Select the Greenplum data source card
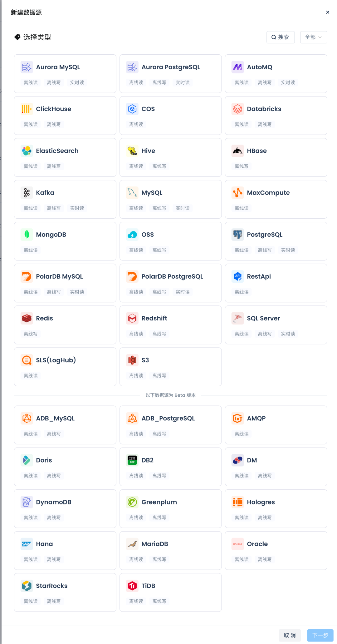The width and height of the screenshot is (337, 644). (x=171, y=509)
